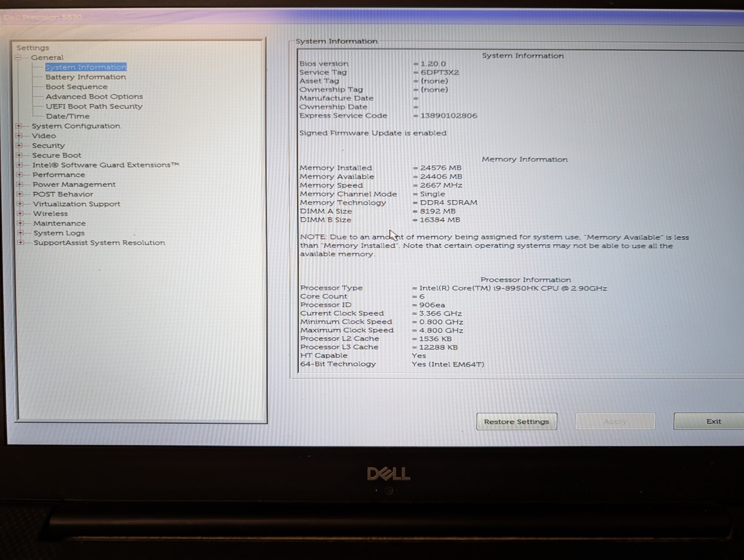This screenshot has width=744, height=560.
Task: Select the Maintenance category label
Action: (x=60, y=224)
